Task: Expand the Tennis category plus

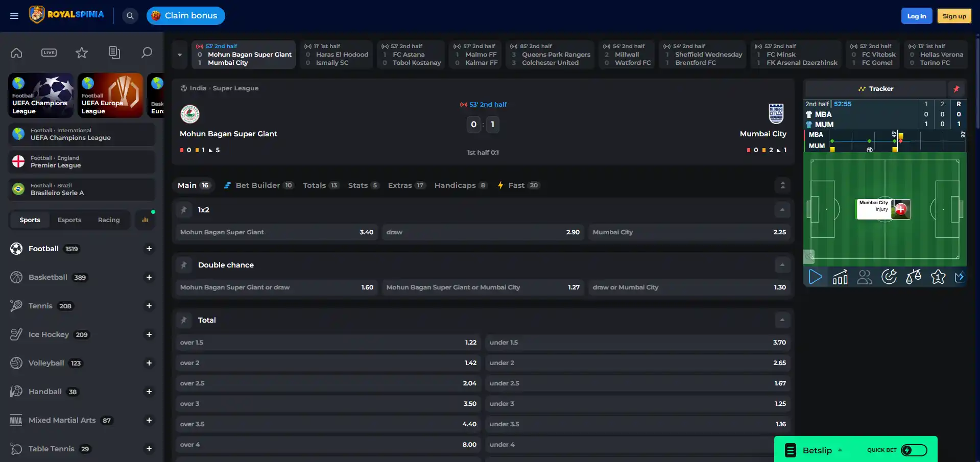Action: click(149, 306)
